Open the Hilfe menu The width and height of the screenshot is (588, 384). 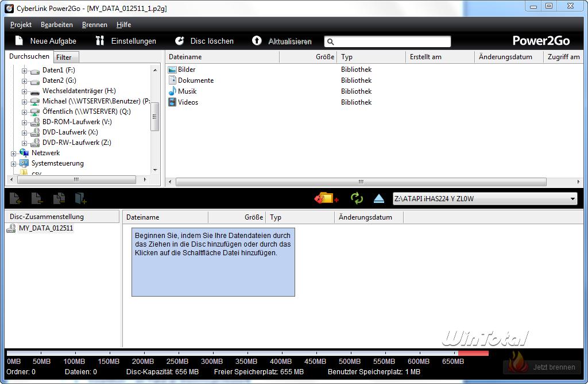(123, 24)
